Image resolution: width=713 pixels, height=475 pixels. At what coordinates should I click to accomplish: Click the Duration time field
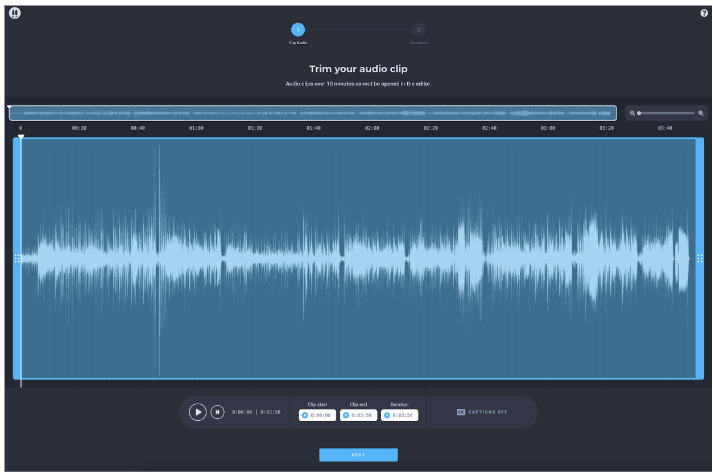pyautogui.click(x=400, y=415)
